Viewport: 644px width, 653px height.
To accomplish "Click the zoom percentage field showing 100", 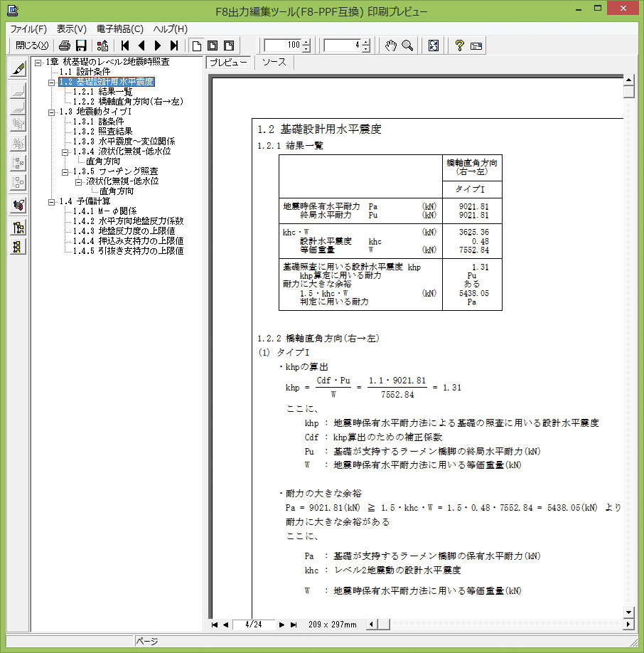I will (x=284, y=46).
